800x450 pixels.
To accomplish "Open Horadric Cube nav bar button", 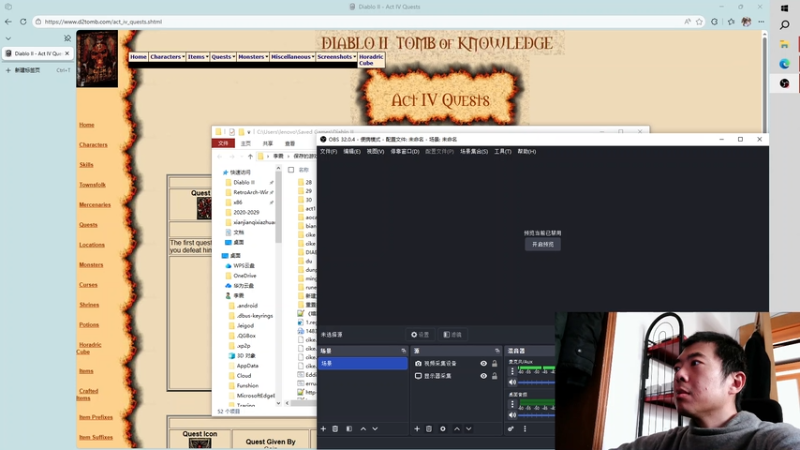I will (x=371, y=60).
